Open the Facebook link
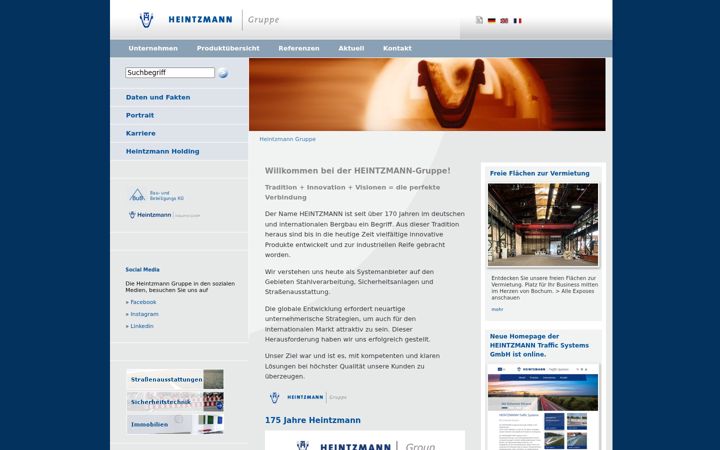 141,302
